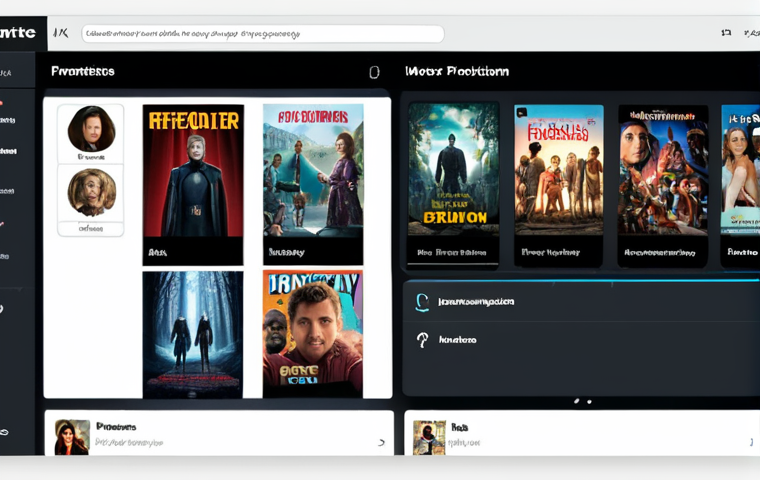Open the partially visible woman poster at right edge
This screenshot has width=760, height=480.
click(x=740, y=169)
